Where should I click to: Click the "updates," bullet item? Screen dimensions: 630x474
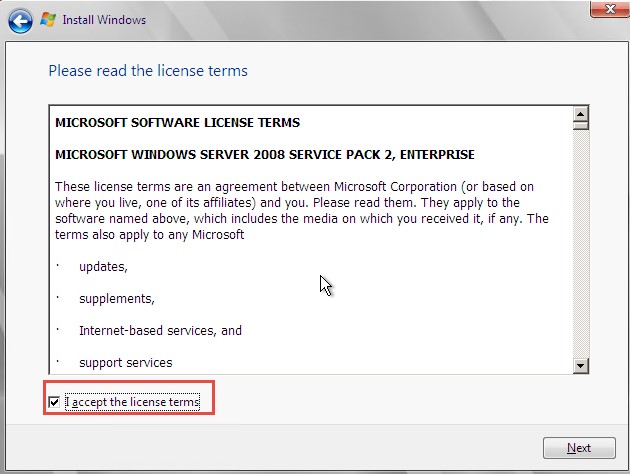pos(103,267)
